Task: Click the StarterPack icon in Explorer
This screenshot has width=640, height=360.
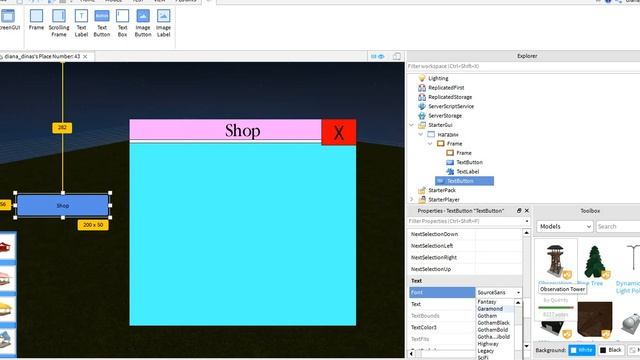Action: point(422,190)
